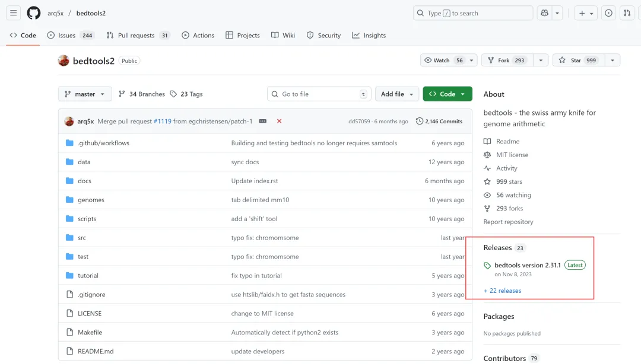
Task: Open the docs folder
Action: pos(85,181)
